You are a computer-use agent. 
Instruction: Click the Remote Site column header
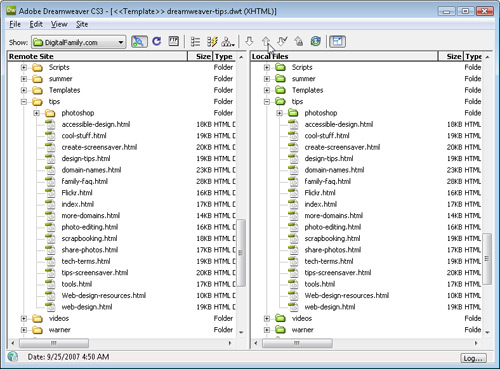[x=98, y=56]
